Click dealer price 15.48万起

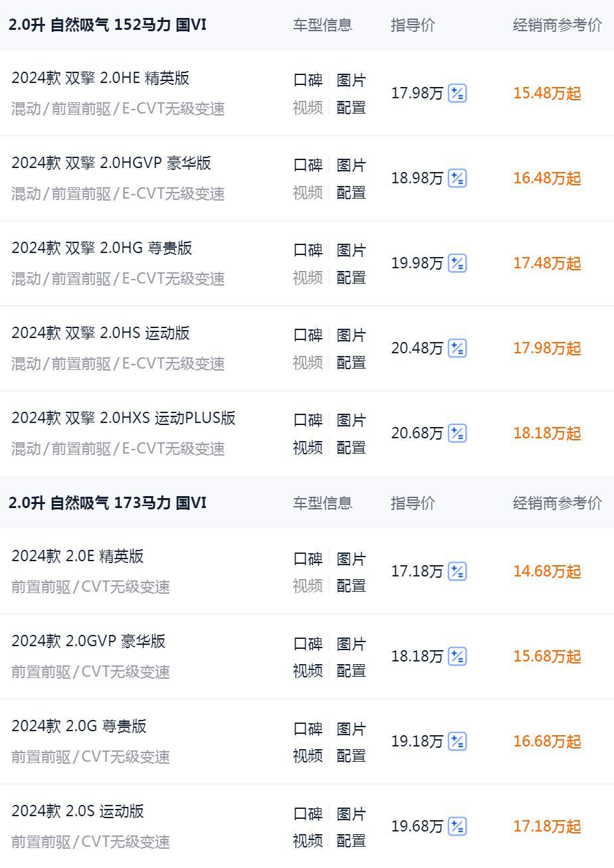[547, 94]
